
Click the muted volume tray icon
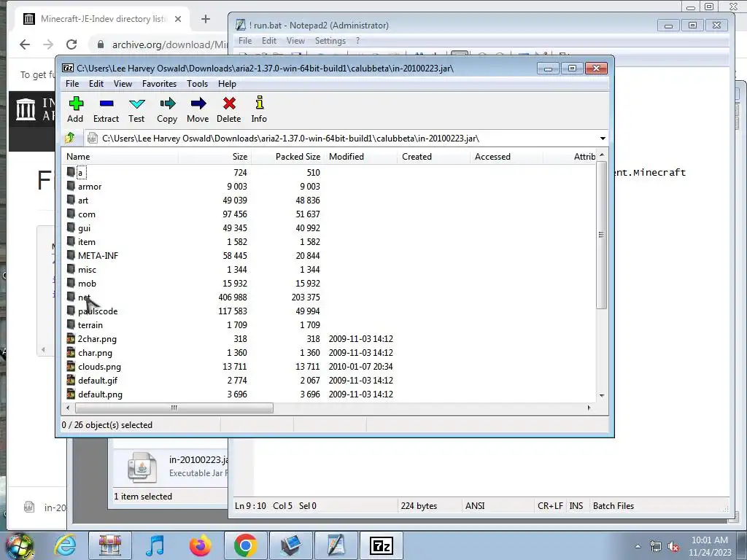pos(673,547)
